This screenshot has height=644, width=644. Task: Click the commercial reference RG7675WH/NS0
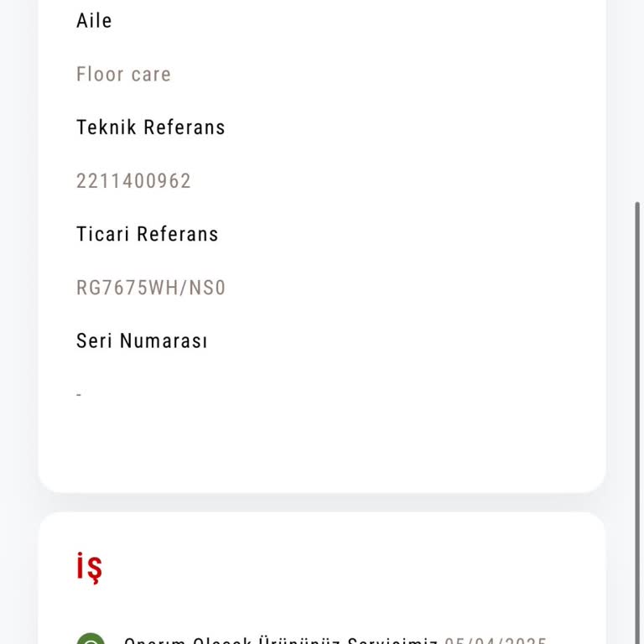pos(151,288)
